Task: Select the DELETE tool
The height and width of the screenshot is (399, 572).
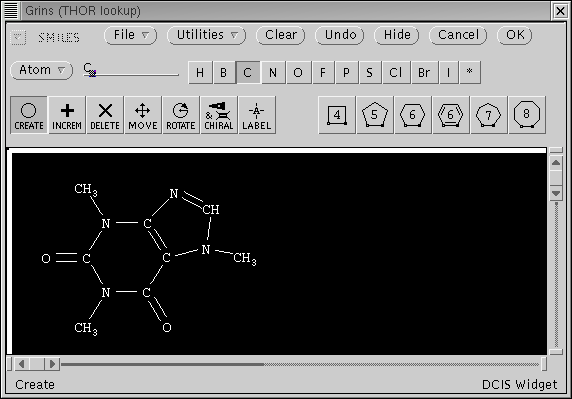Action: [105, 115]
